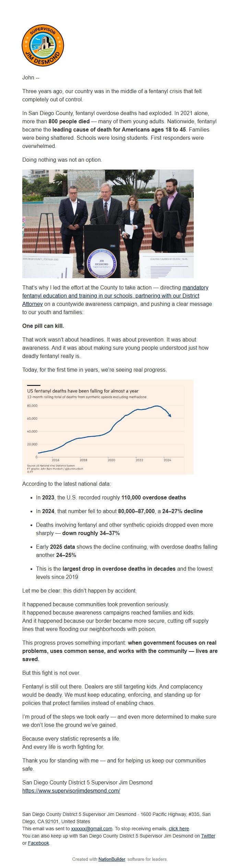Viewport: 240px width, 868px height.
Task: Click the Supervisor Jim Desmond circular logo
Action: click(x=43, y=45)
